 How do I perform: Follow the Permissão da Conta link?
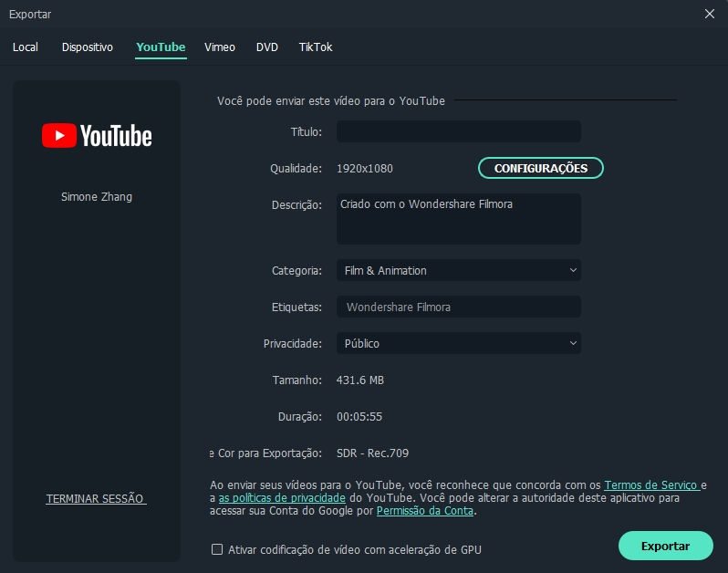coord(425,511)
